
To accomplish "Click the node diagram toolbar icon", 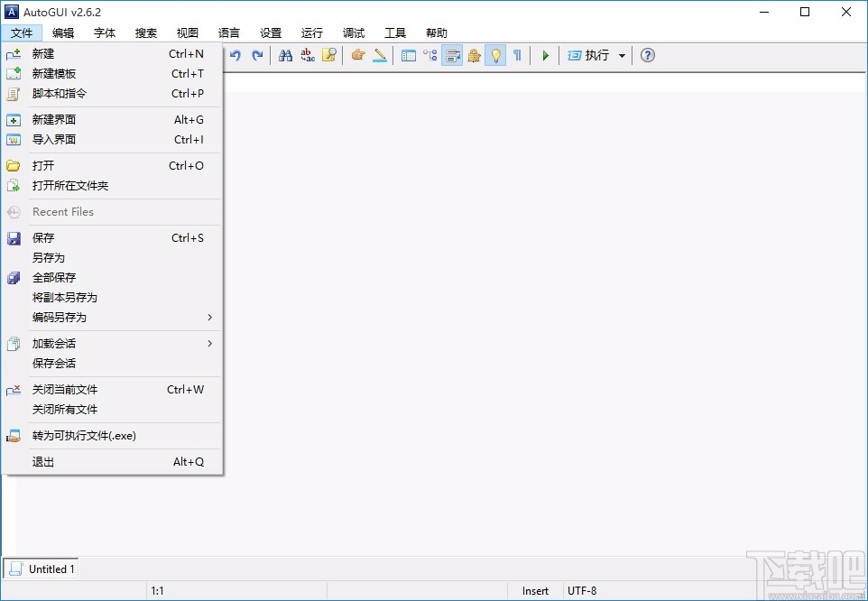I will [x=430, y=55].
